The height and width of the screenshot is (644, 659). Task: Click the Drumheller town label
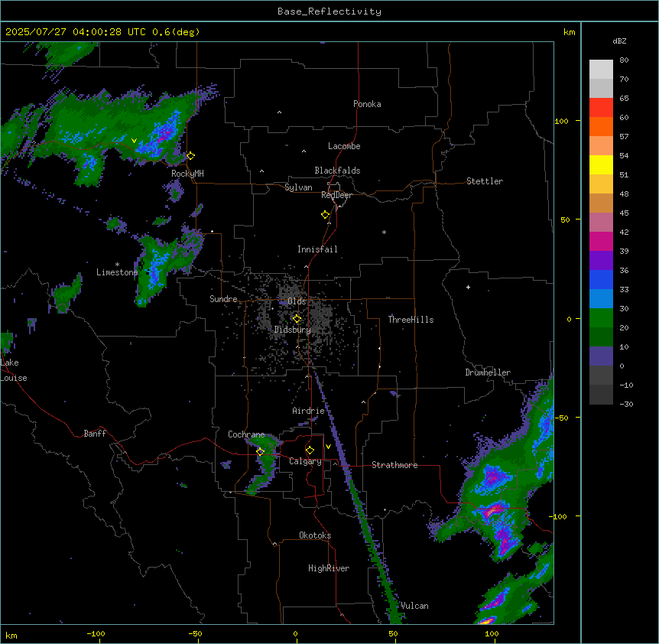(x=488, y=372)
